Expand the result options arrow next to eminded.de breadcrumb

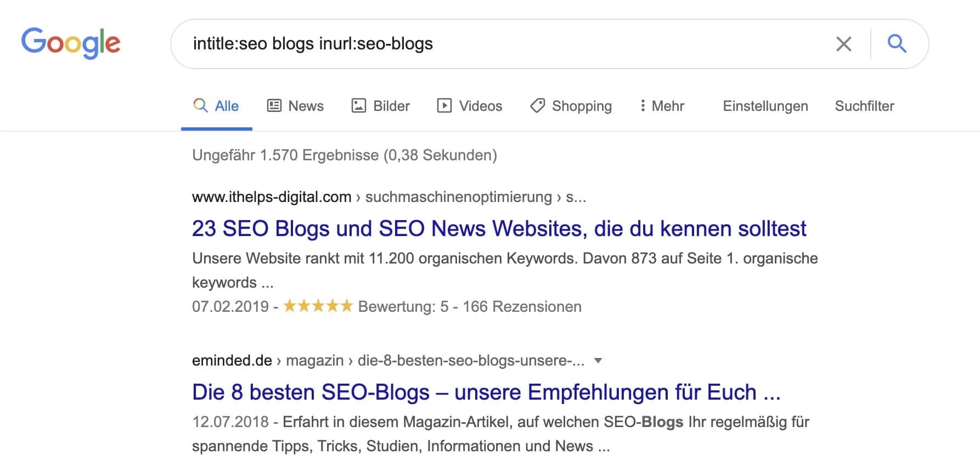pyautogui.click(x=598, y=361)
